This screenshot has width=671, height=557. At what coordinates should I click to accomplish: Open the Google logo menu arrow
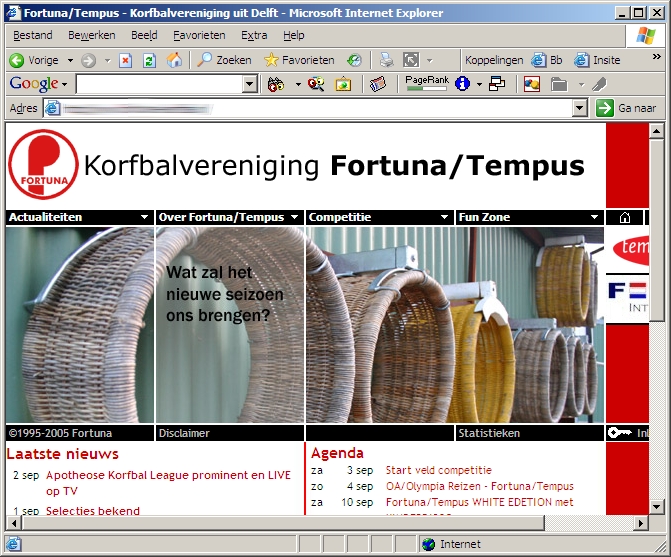click(64, 84)
